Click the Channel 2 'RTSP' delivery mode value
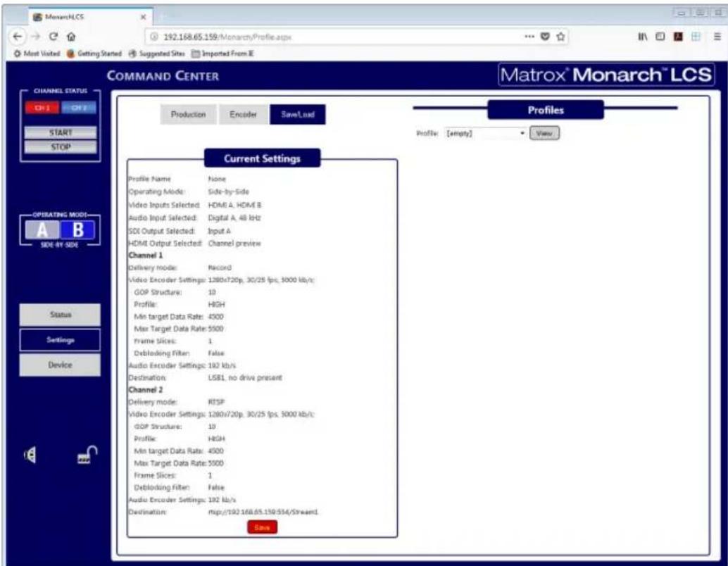This screenshot has height=566, width=728. (216, 402)
